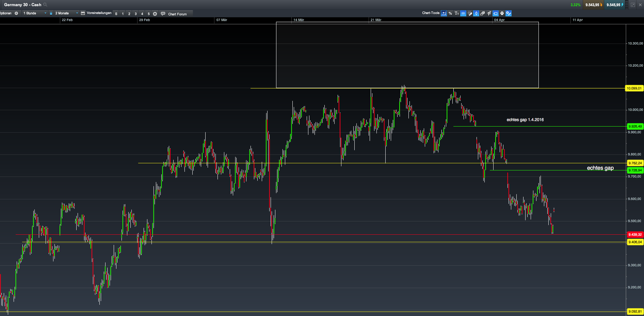Select the S preset button
Viewport: 644px width, 316px height.
[116, 14]
